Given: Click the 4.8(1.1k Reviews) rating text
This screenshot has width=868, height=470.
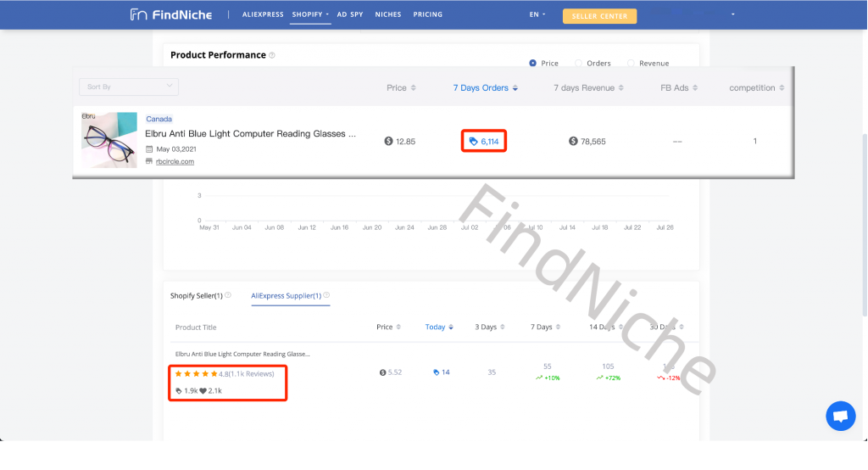Looking at the screenshot, I should (247, 374).
